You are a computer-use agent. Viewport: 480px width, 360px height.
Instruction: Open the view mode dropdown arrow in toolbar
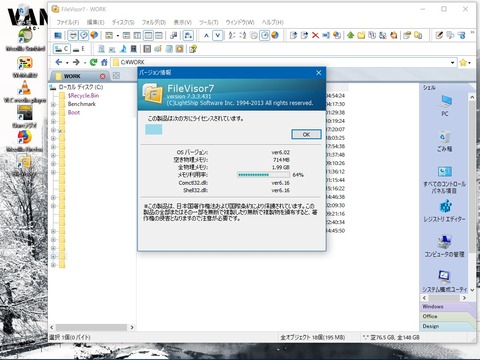coord(117,35)
